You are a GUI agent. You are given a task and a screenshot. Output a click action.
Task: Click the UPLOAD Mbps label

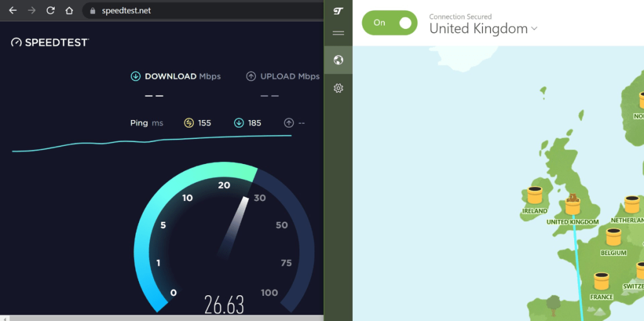pyautogui.click(x=290, y=77)
